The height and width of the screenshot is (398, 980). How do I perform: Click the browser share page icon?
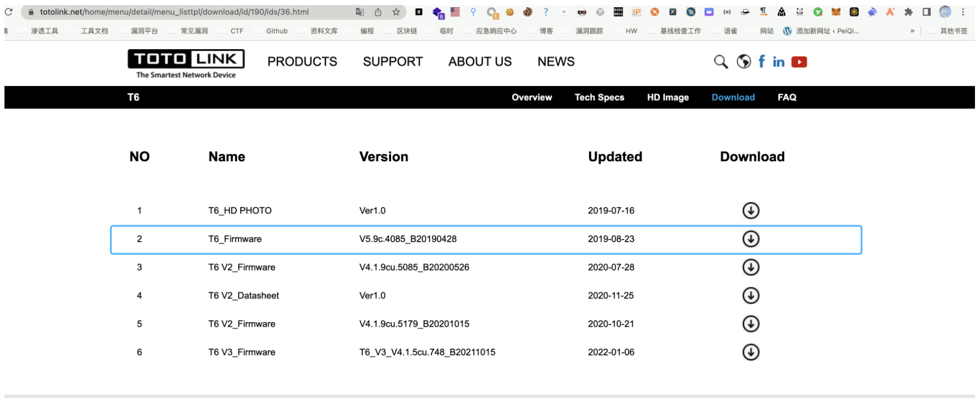[x=378, y=12]
